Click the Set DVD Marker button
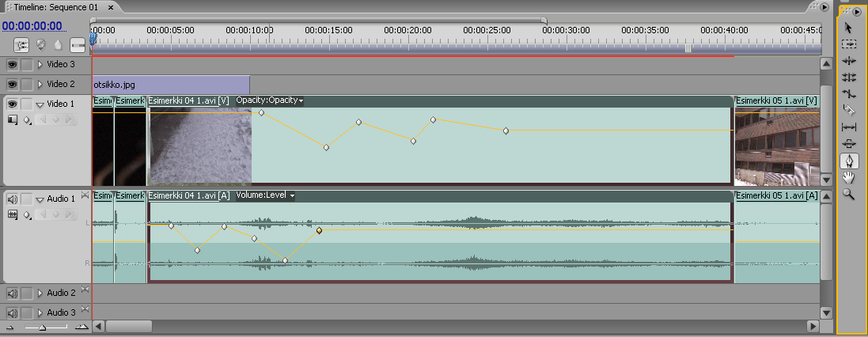 click(x=40, y=45)
